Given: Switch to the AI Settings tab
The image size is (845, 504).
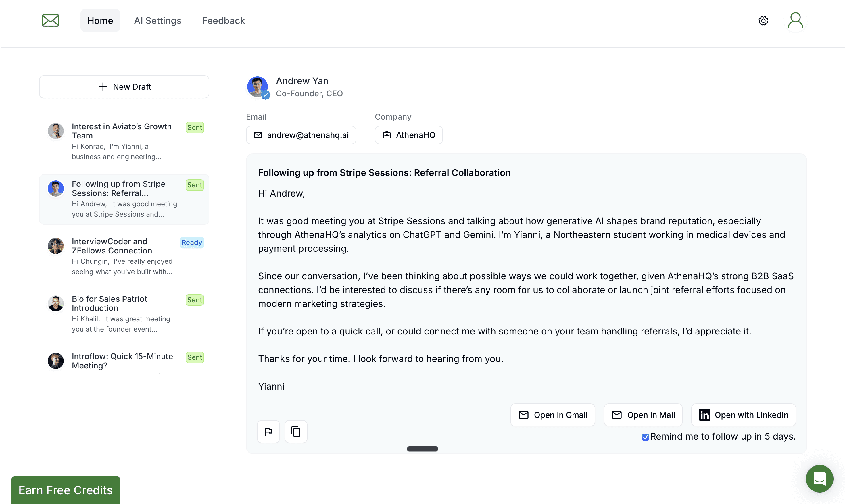Looking at the screenshot, I should click(x=158, y=20).
